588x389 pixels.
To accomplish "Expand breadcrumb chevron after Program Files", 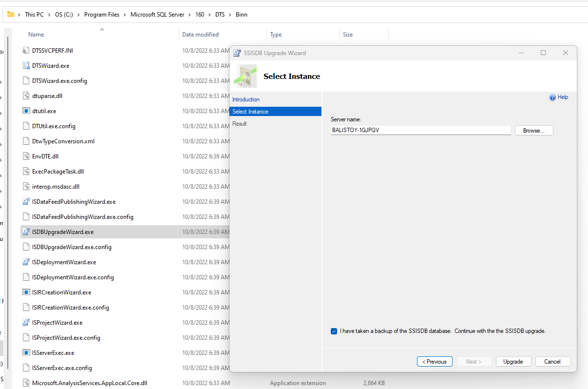I will click(124, 15).
